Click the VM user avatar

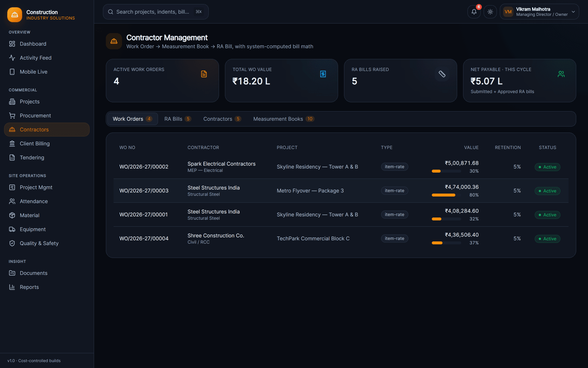click(508, 12)
